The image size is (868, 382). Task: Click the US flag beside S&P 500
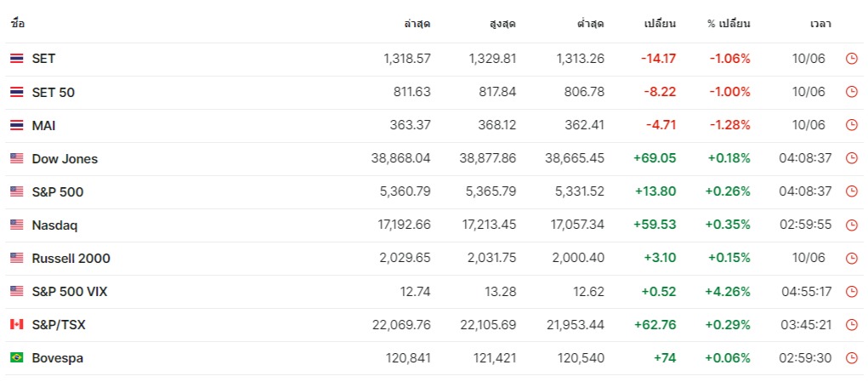pos(17,192)
